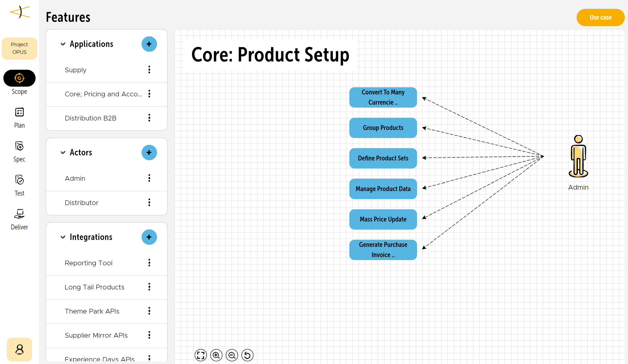Open the user profile icon
The image size is (628, 364).
tap(19, 349)
